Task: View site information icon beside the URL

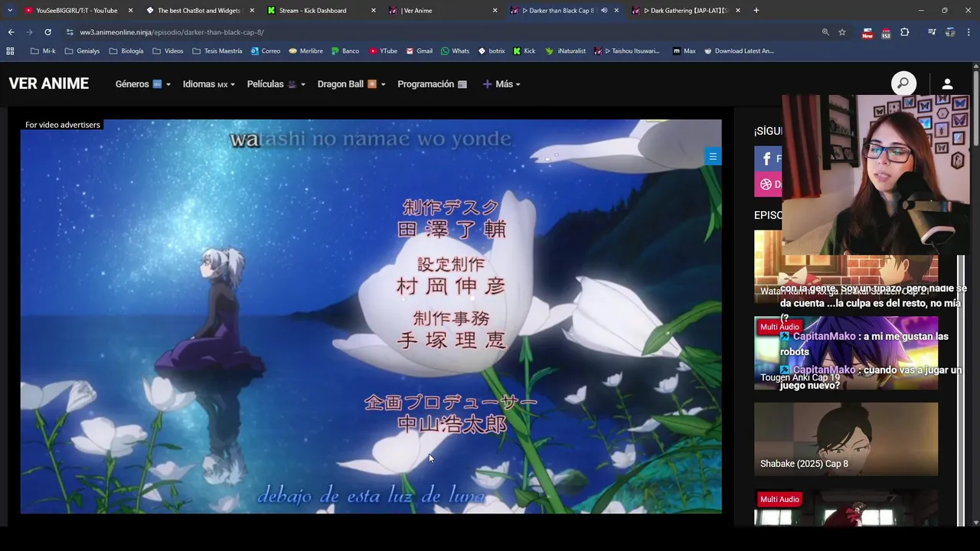Action: pos(70,32)
